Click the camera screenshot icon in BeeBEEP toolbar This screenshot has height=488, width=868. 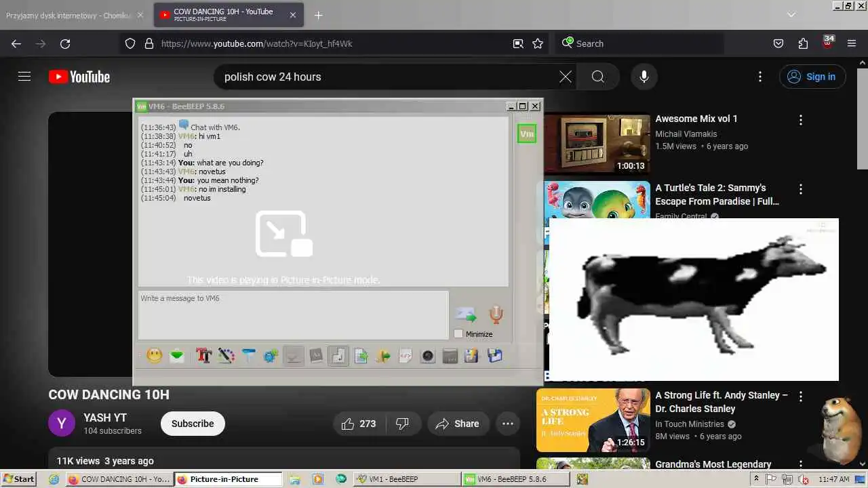[x=428, y=355]
